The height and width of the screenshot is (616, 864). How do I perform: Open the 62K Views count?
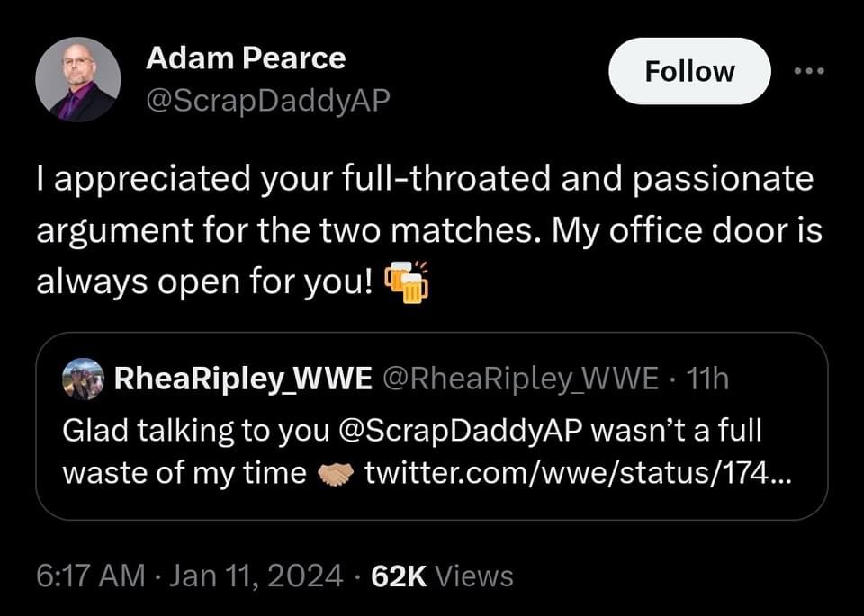coord(441,576)
